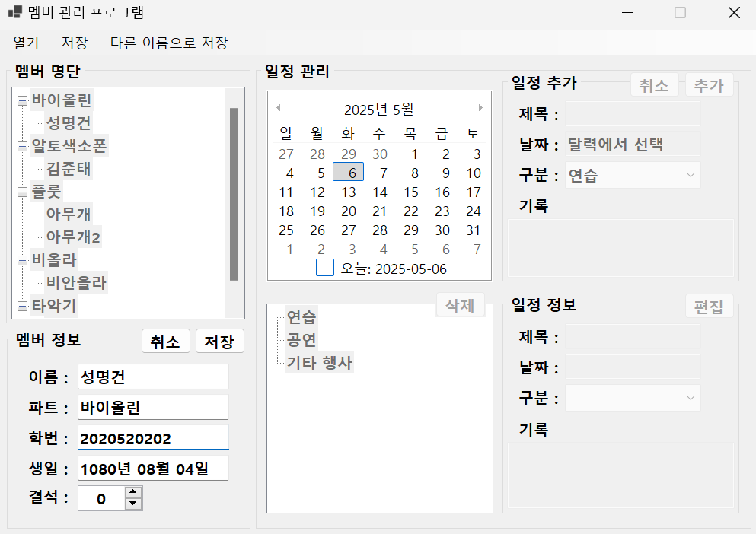
Task: Select the 비올라 part node
Action: pyautogui.click(x=54, y=259)
